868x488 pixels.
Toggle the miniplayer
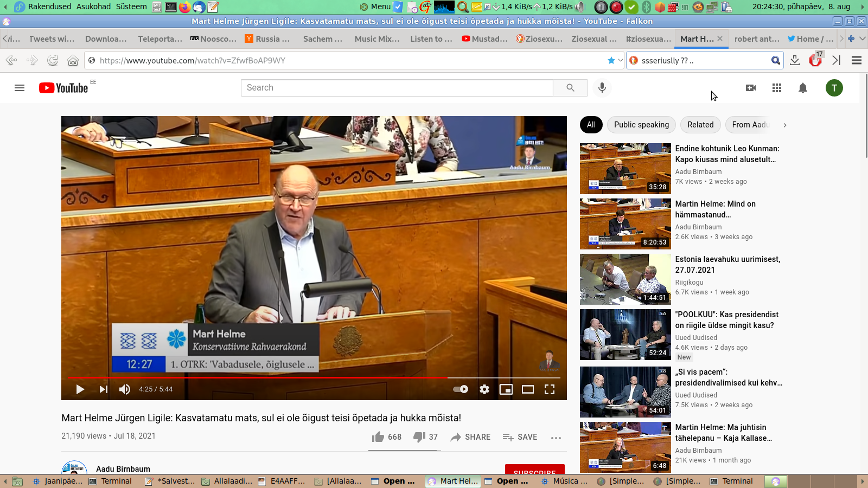click(x=506, y=389)
